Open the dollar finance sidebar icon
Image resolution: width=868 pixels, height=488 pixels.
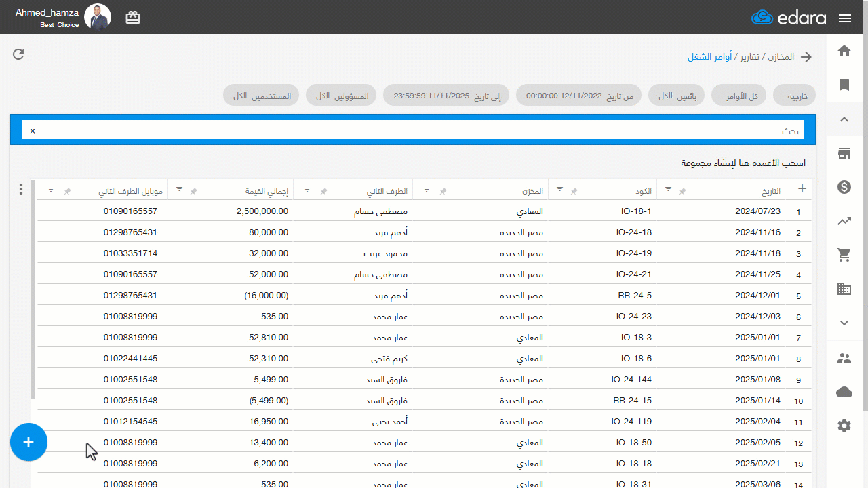(x=844, y=187)
